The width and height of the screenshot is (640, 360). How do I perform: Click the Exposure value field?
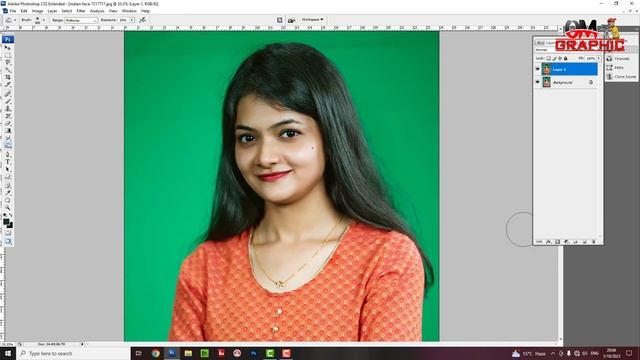[x=123, y=20]
